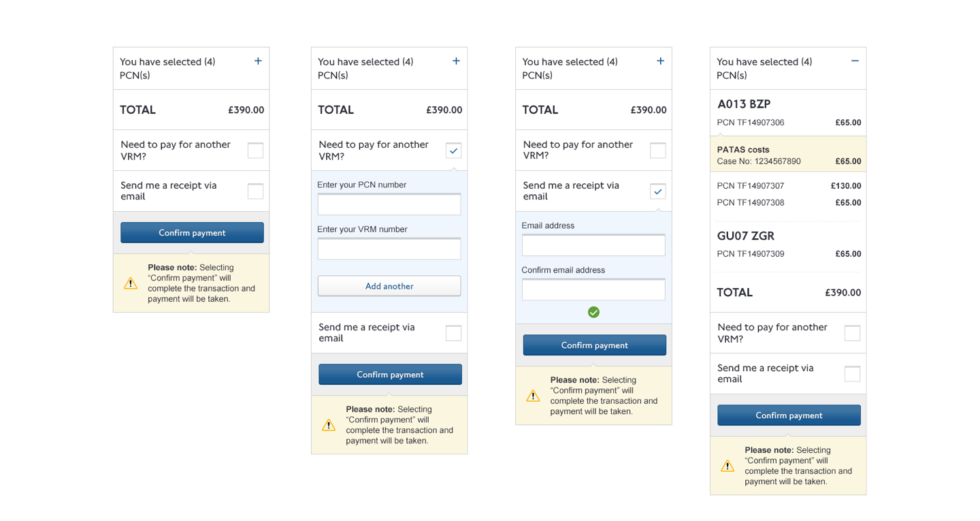The width and height of the screenshot is (980, 521).
Task: Tick email receipt checkbox in the fourth panel
Action: click(852, 374)
